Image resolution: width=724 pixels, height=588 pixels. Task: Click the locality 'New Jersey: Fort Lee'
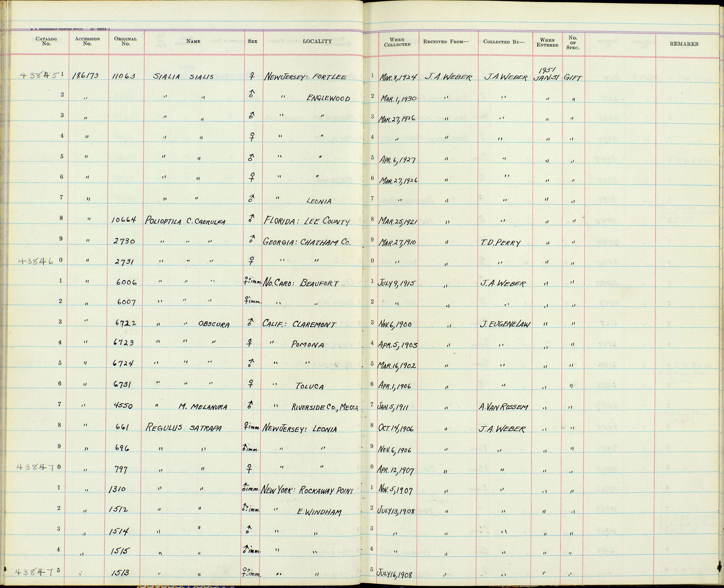306,77
